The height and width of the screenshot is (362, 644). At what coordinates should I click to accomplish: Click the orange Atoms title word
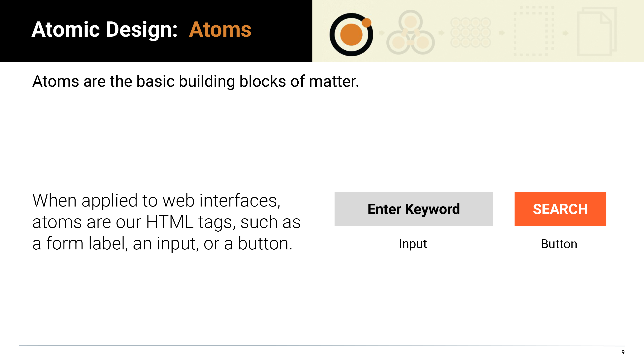[220, 30]
